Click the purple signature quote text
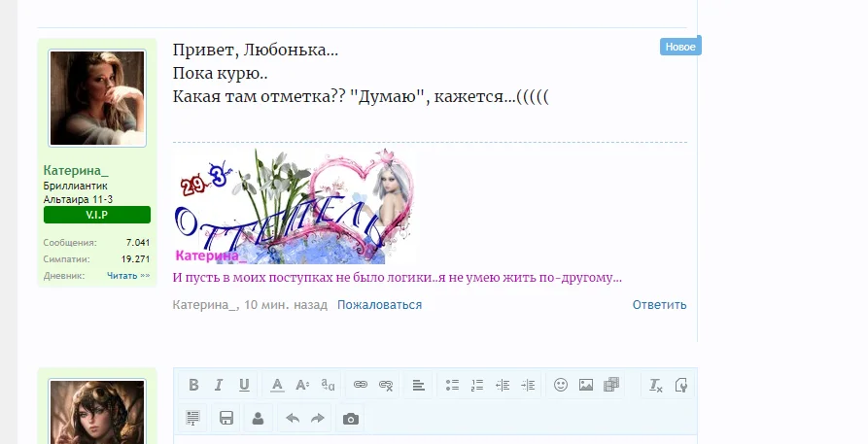Viewport: 868px width, 444px height. pos(398,277)
